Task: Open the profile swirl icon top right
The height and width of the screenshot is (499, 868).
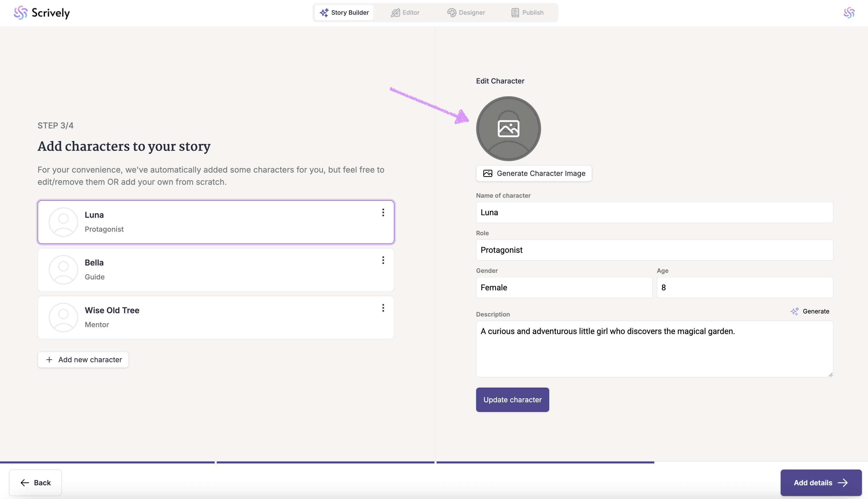Action: (x=849, y=13)
